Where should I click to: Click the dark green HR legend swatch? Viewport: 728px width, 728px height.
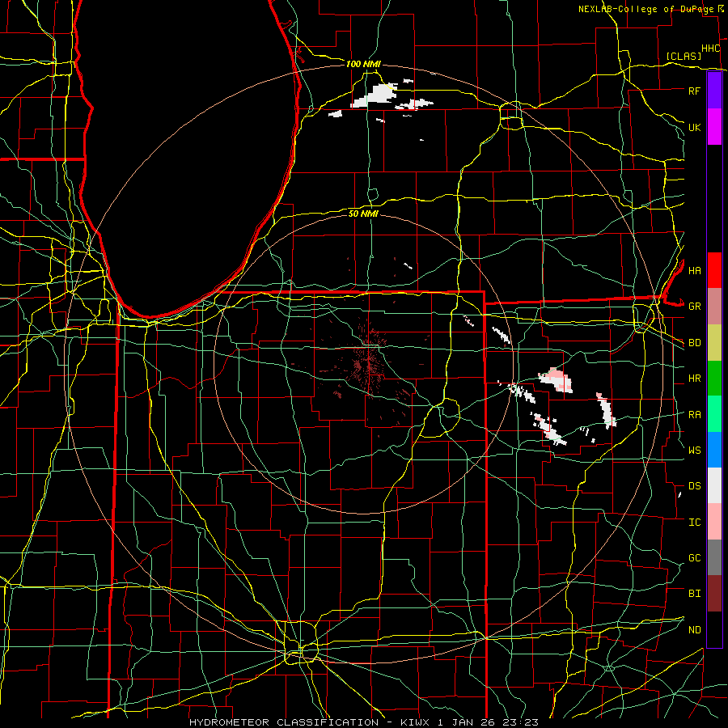714,378
